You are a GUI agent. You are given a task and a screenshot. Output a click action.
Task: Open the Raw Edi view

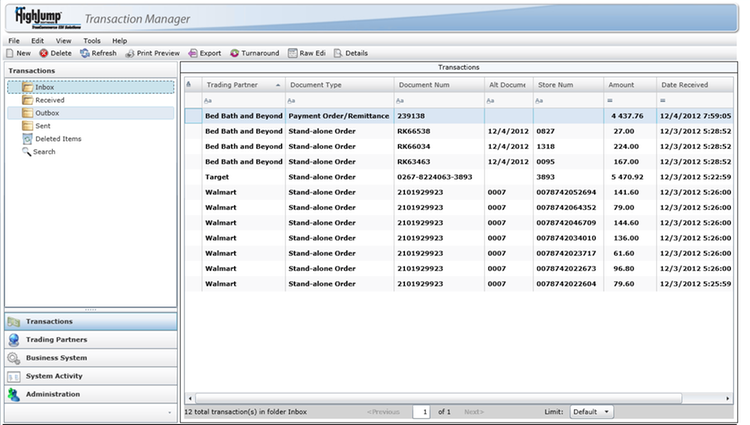coord(307,53)
